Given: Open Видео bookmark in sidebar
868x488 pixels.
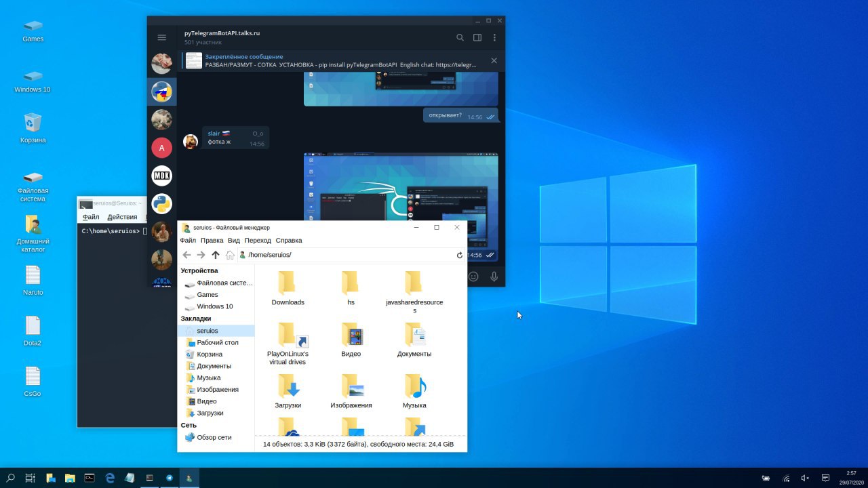Looking at the screenshot, I should pos(216,401).
